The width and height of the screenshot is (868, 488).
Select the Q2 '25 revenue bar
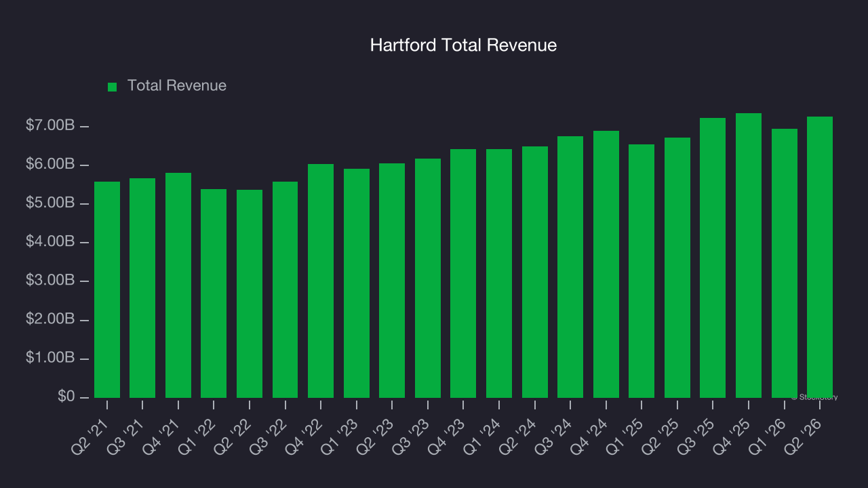point(677,268)
